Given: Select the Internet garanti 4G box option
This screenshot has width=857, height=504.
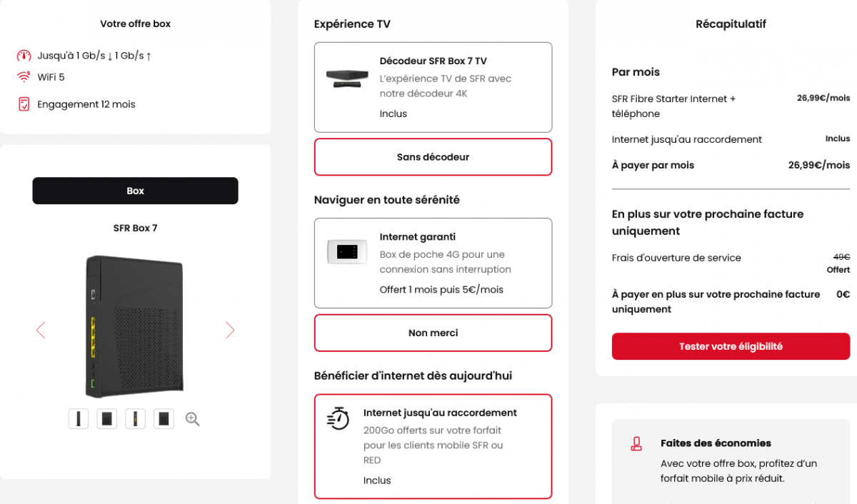Looking at the screenshot, I should 433,263.
